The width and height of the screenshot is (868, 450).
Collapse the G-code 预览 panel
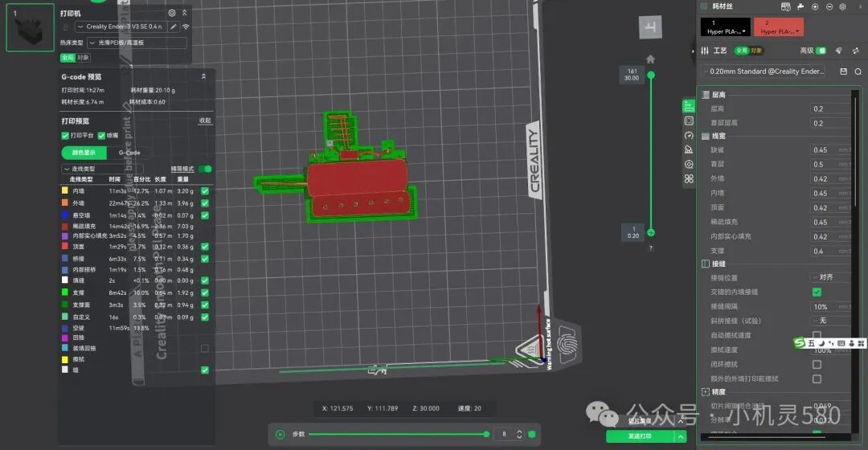[203, 76]
